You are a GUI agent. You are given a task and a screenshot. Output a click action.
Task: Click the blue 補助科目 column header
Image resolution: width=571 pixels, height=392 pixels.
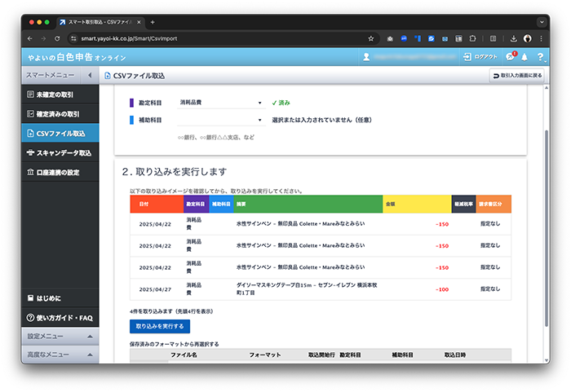tap(221, 204)
